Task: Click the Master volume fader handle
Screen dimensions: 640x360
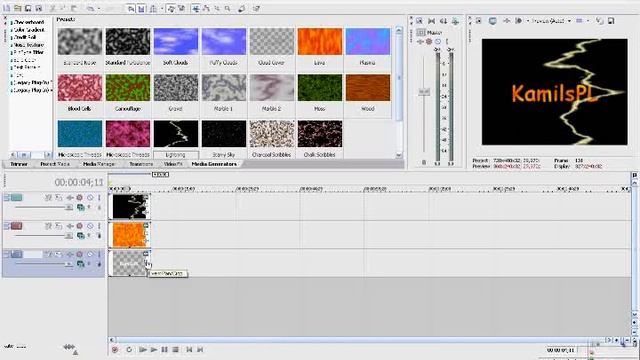Action: (x=424, y=92)
